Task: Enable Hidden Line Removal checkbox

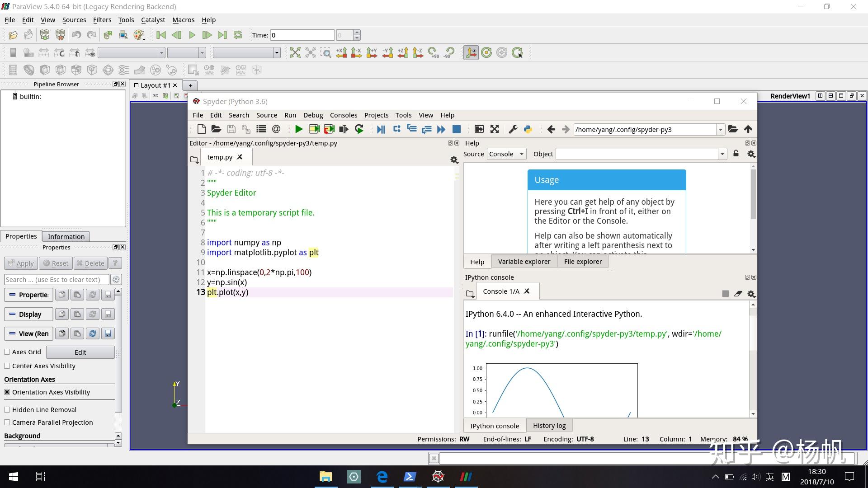Action: (7, 409)
